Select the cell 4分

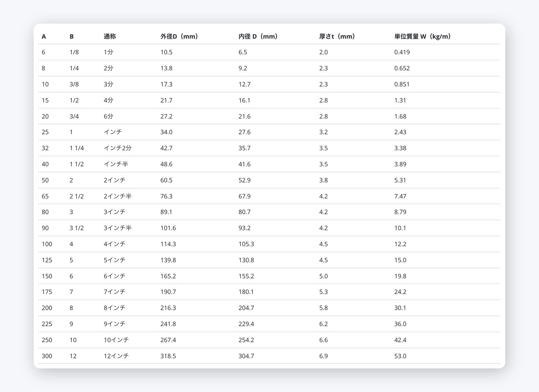click(x=108, y=100)
